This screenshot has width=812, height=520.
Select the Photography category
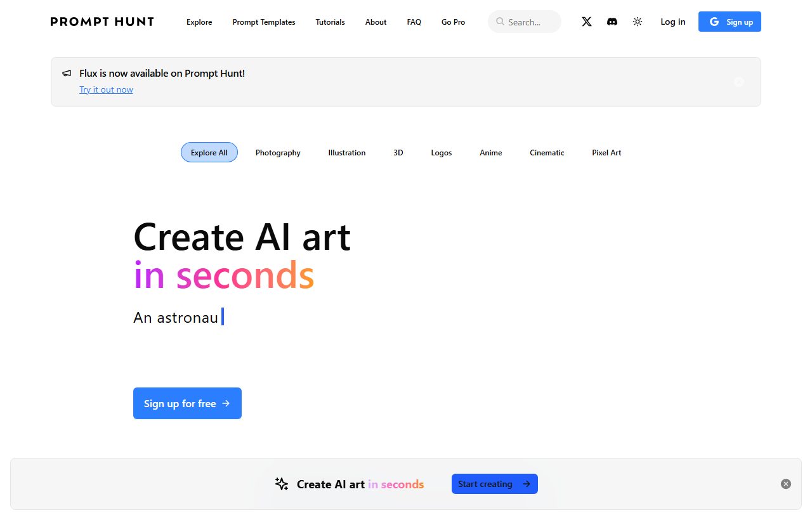coord(278,152)
